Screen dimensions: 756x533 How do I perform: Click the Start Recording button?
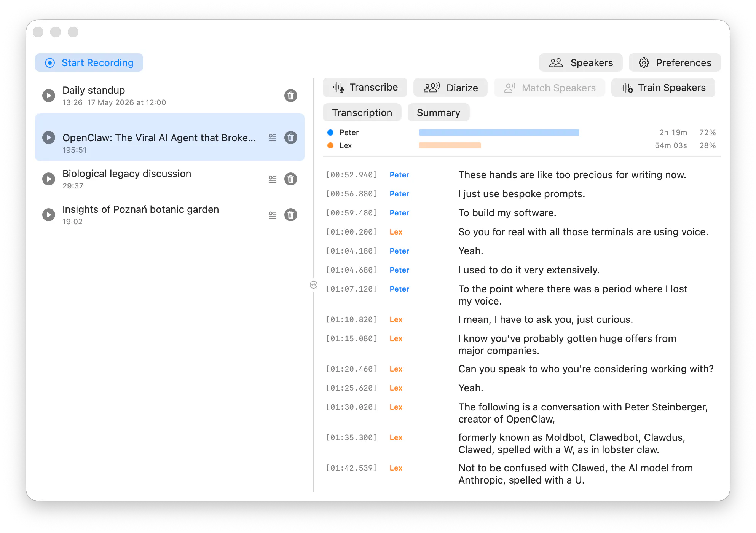click(89, 62)
